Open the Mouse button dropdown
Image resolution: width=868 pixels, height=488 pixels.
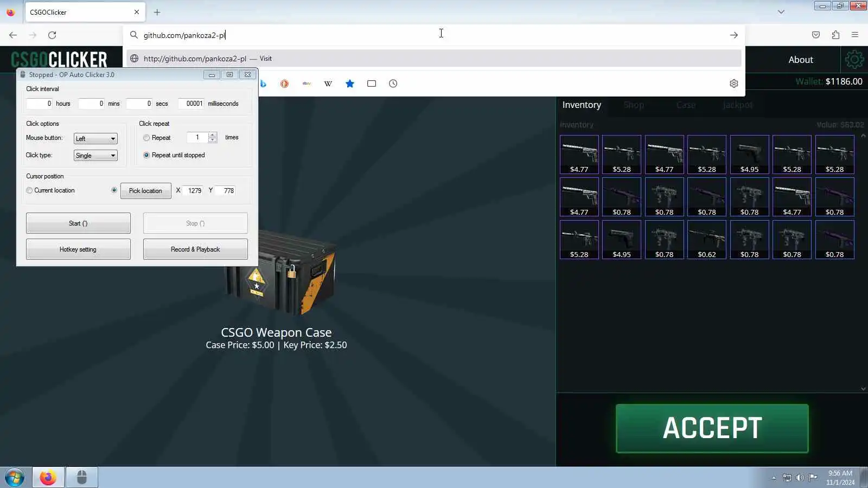click(x=95, y=139)
